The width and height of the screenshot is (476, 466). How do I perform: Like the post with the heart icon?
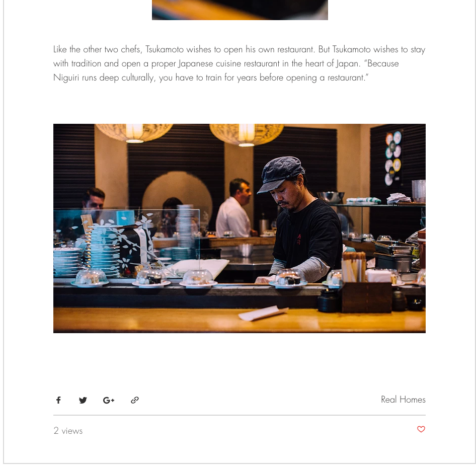coord(421,429)
